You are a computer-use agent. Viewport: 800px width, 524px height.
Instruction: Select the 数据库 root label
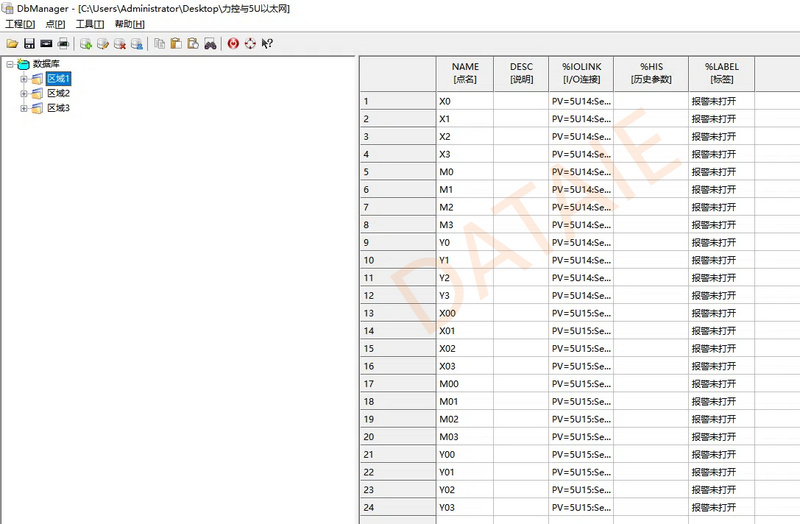(x=46, y=64)
